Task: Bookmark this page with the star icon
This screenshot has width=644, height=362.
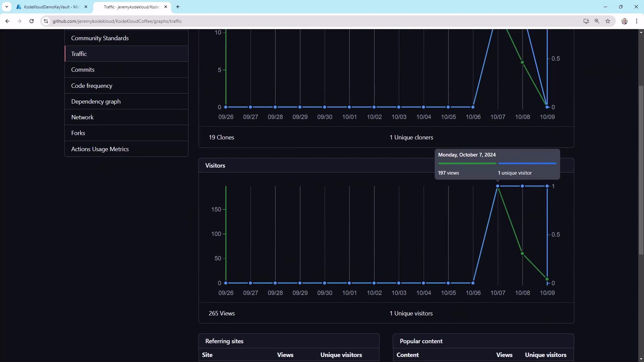Action: click(x=608, y=21)
